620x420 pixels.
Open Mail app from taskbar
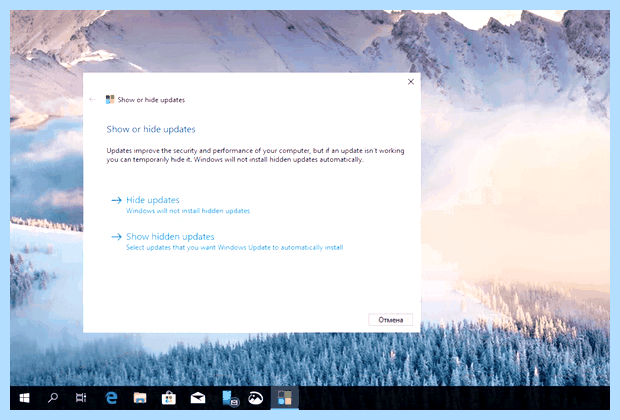[x=198, y=398]
